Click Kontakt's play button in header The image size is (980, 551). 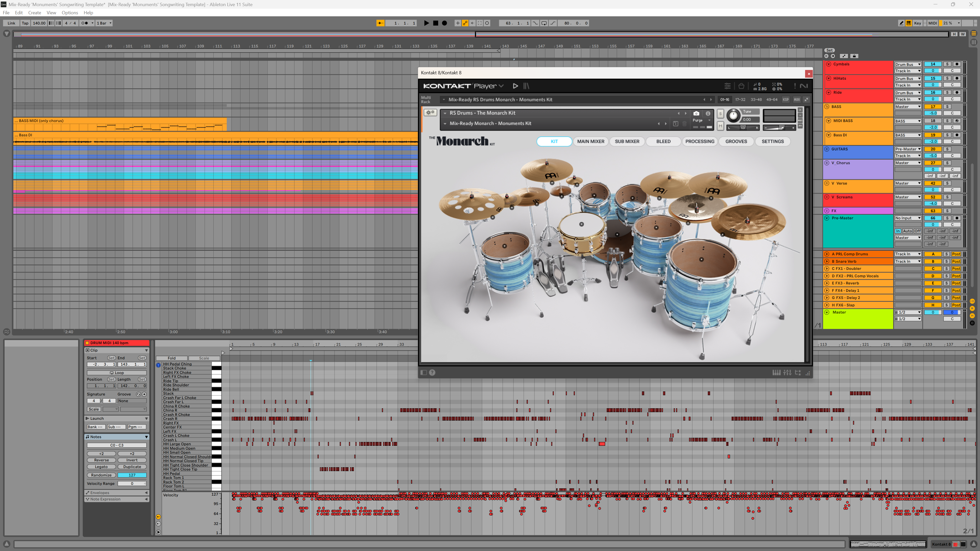(515, 86)
